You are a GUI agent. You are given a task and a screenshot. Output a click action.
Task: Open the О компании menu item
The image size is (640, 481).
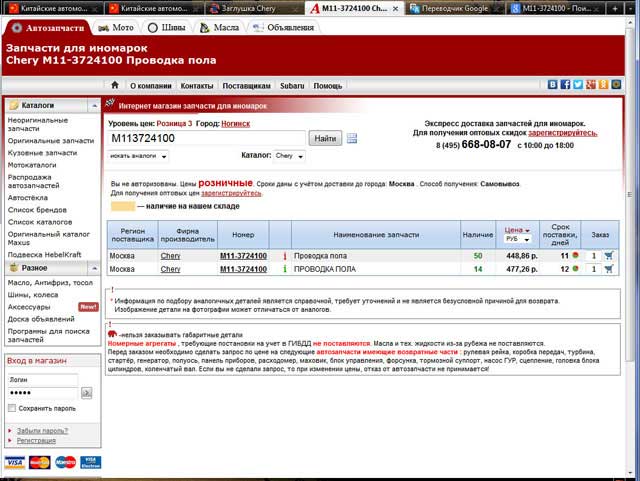151,86
